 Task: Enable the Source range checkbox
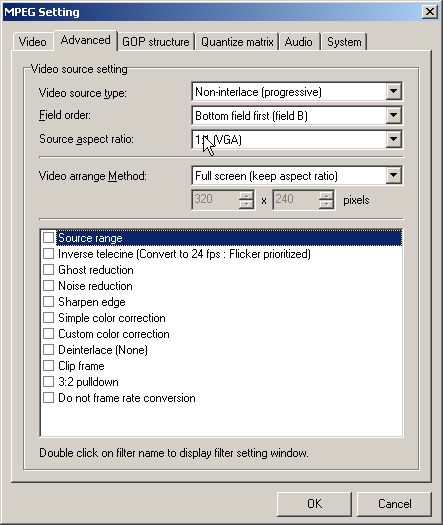point(49,238)
